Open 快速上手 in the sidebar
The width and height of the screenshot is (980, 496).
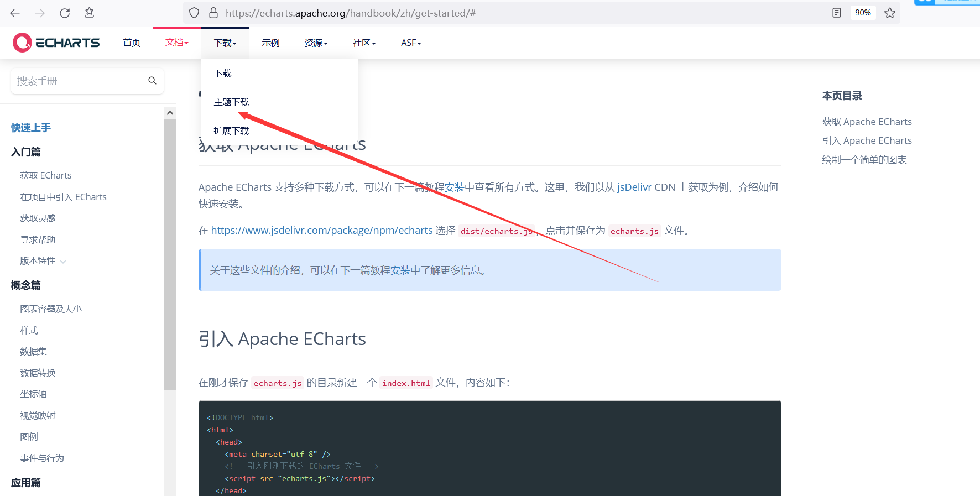coord(31,128)
